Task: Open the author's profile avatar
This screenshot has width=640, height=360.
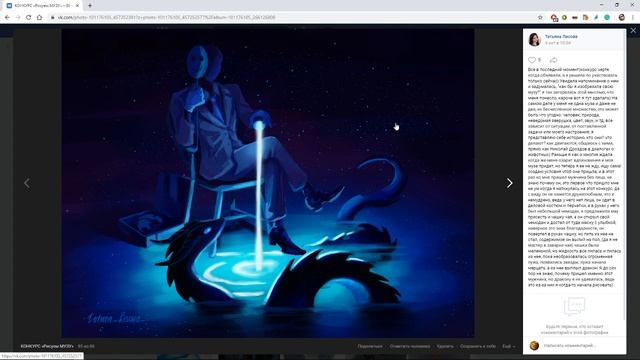Action: (x=534, y=39)
